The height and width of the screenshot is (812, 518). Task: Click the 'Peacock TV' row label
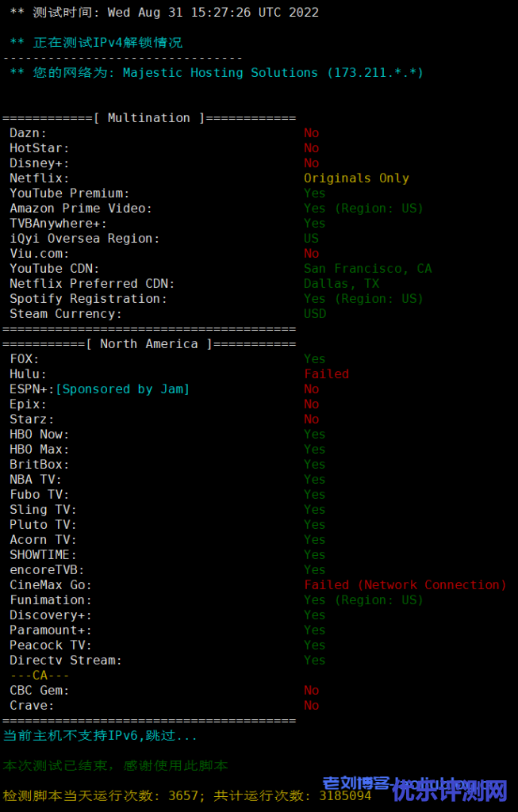[51, 645]
